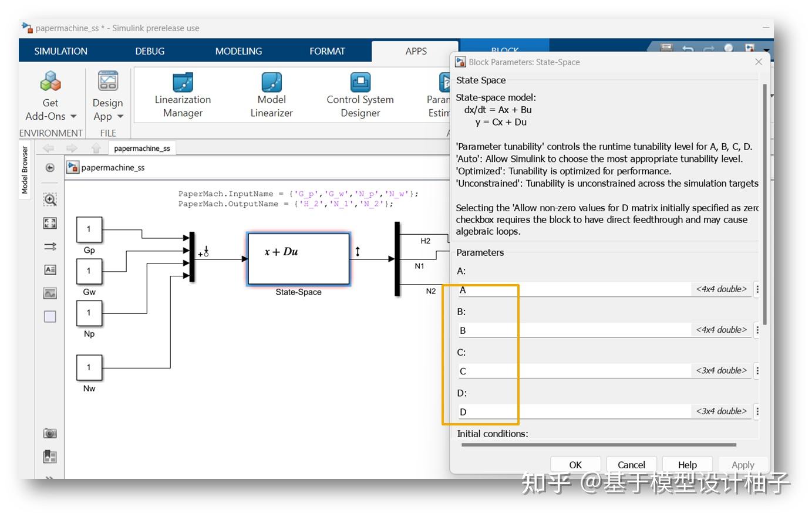The width and height of the screenshot is (812, 517).
Task: Click the Get Add-Ons icon
Action: pos(50,82)
